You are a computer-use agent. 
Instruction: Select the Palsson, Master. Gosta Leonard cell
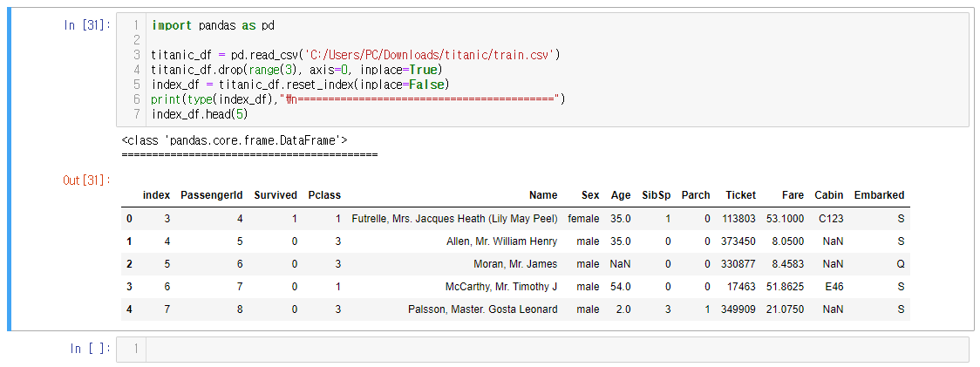pyautogui.click(x=482, y=309)
